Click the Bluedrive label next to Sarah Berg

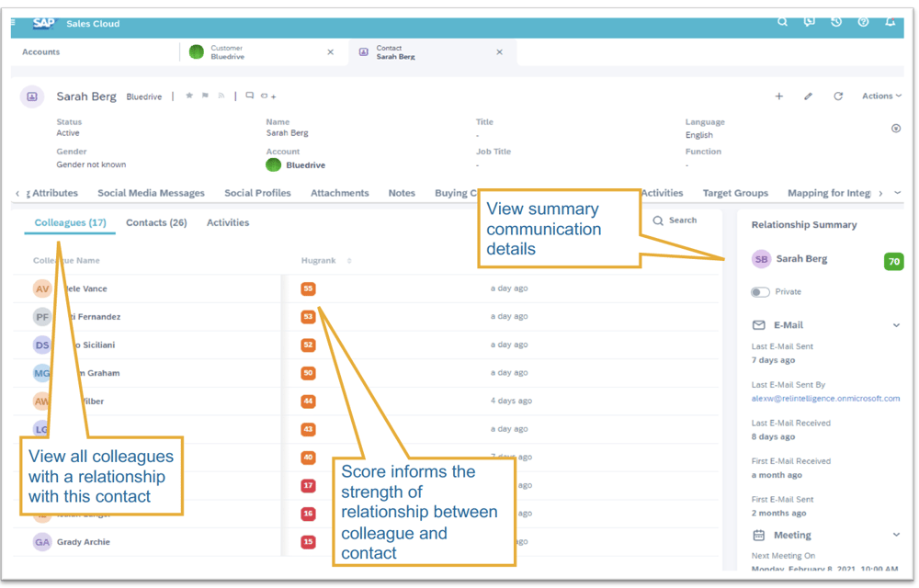click(144, 96)
